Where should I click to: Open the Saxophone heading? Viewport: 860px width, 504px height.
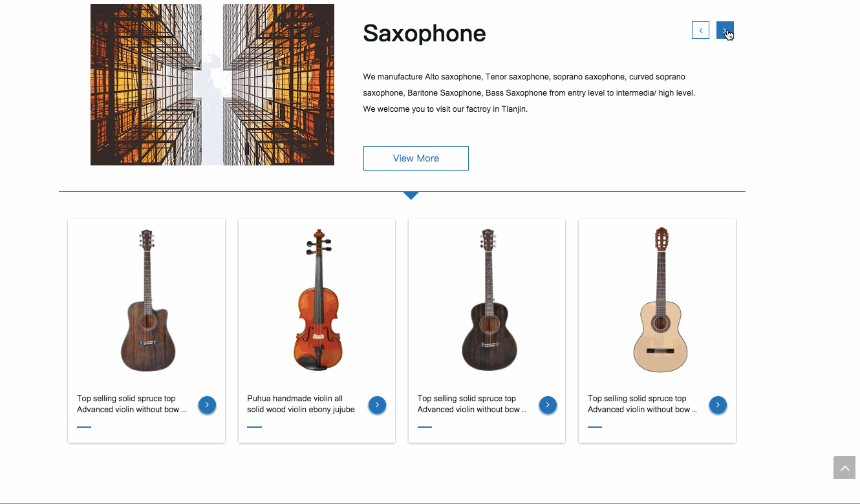point(424,33)
